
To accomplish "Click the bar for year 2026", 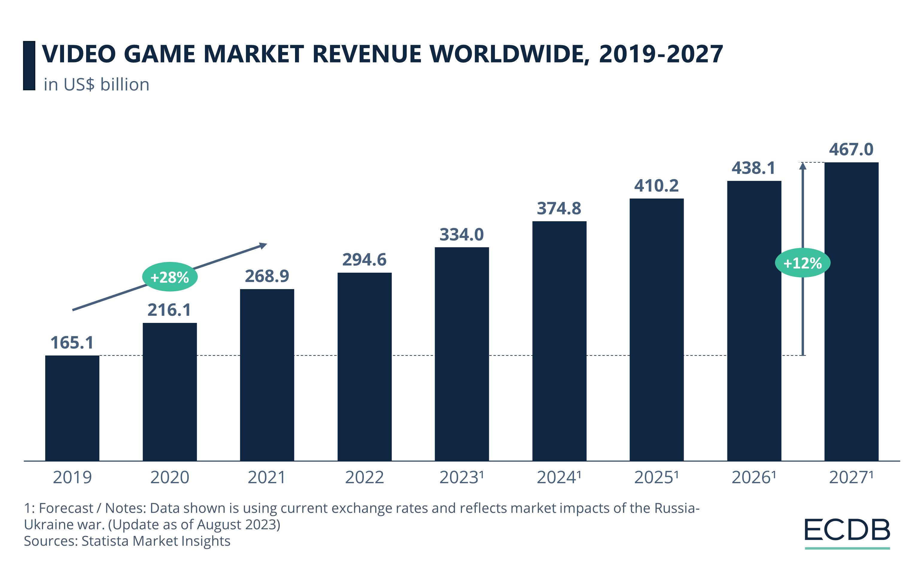I will tap(754, 321).
